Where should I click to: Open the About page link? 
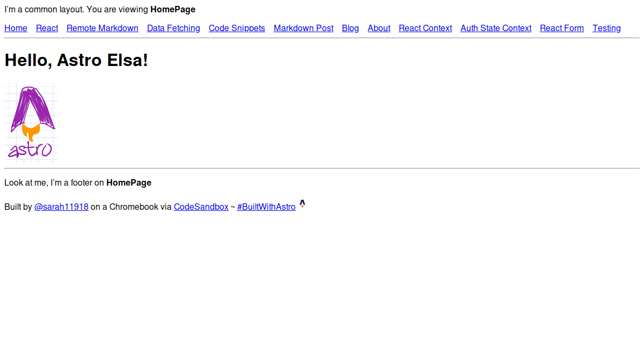pos(378,28)
